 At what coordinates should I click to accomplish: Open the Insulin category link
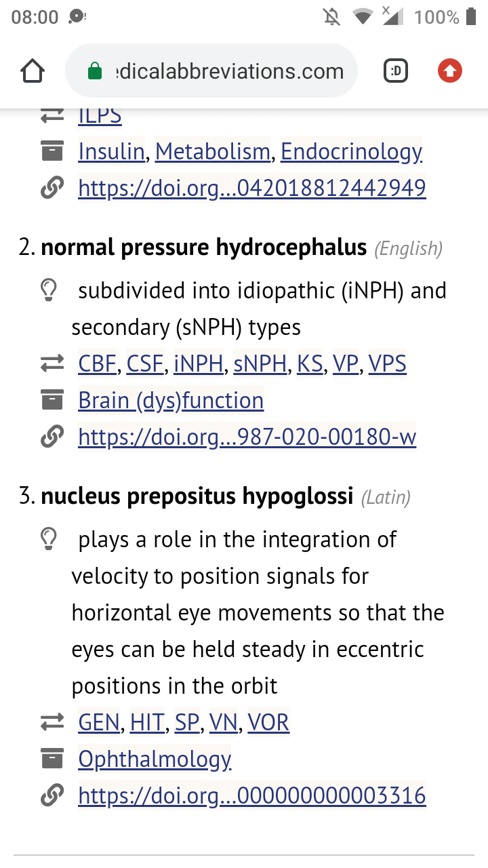[x=111, y=151]
